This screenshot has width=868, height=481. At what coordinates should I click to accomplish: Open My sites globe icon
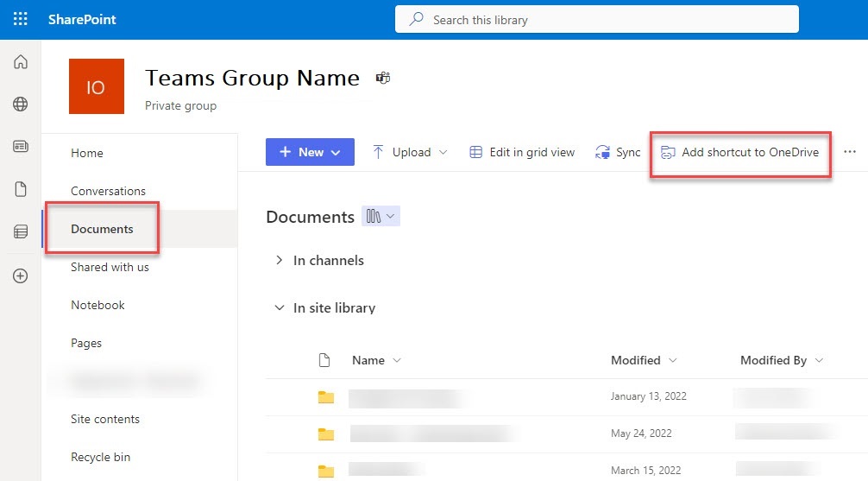[x=21, y=104]
